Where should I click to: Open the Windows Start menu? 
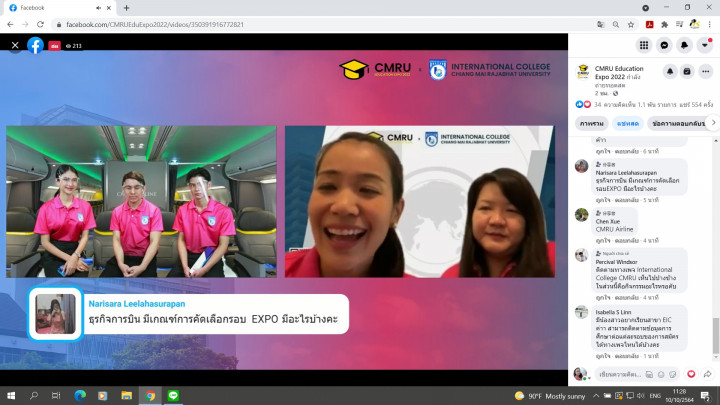click(x=11, y=395)
